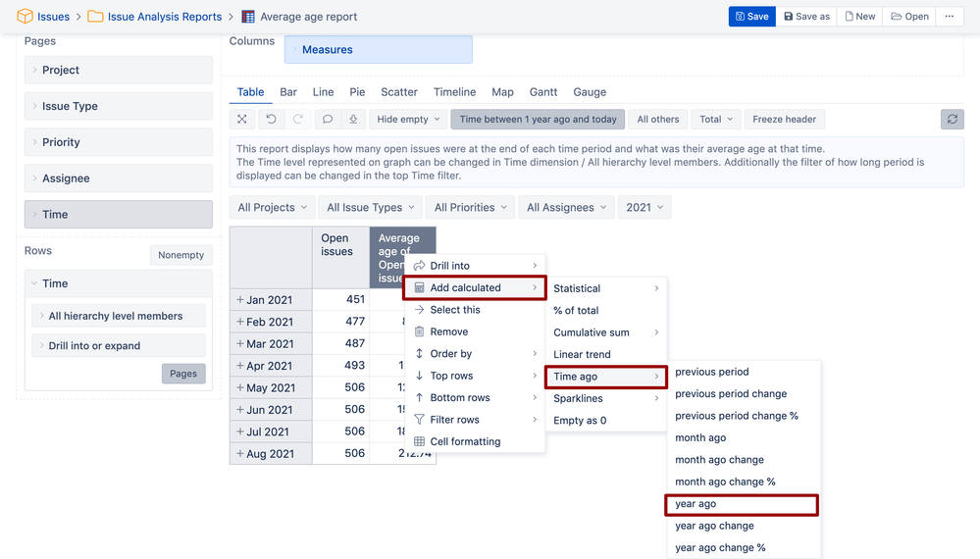
Task: Open the All Issue Types filter dropdown
Action: click(371, 207)
